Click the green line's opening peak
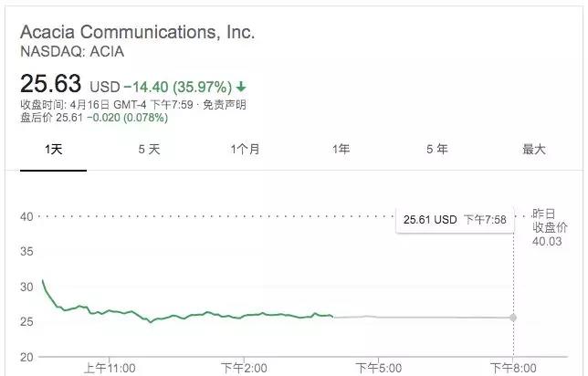 coord(42,280)
